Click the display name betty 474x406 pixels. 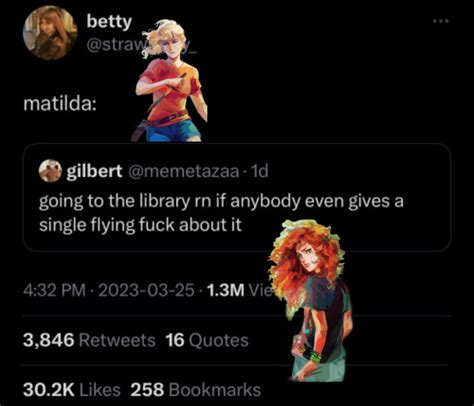coord(109,22)
